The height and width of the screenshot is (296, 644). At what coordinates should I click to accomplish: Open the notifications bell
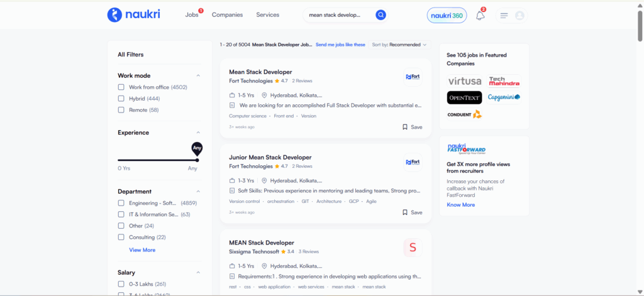480,16
